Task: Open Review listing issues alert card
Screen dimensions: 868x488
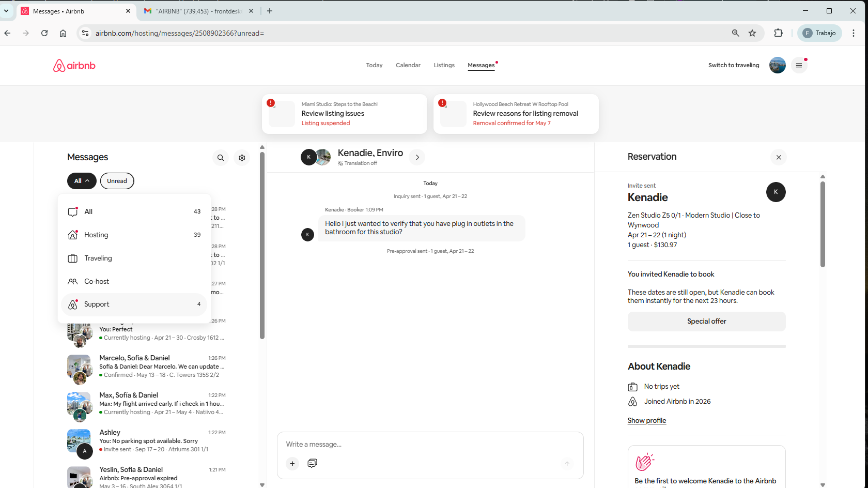Action: pyautogui.click(x=345, y=114)
